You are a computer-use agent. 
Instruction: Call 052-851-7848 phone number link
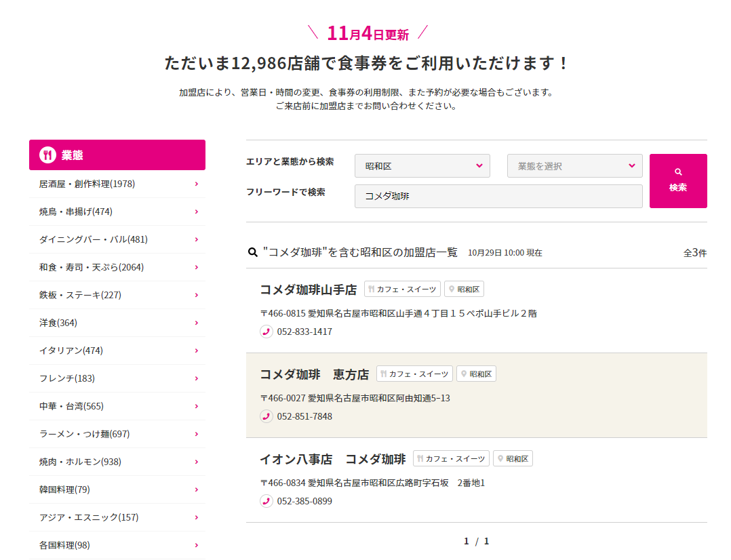coord(304,416)
